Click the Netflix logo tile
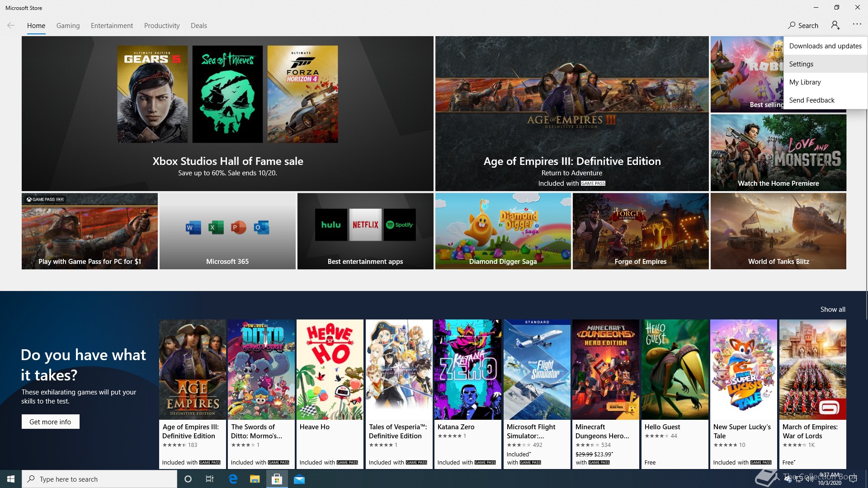This screenshot has height=488, width=868. 365,225
